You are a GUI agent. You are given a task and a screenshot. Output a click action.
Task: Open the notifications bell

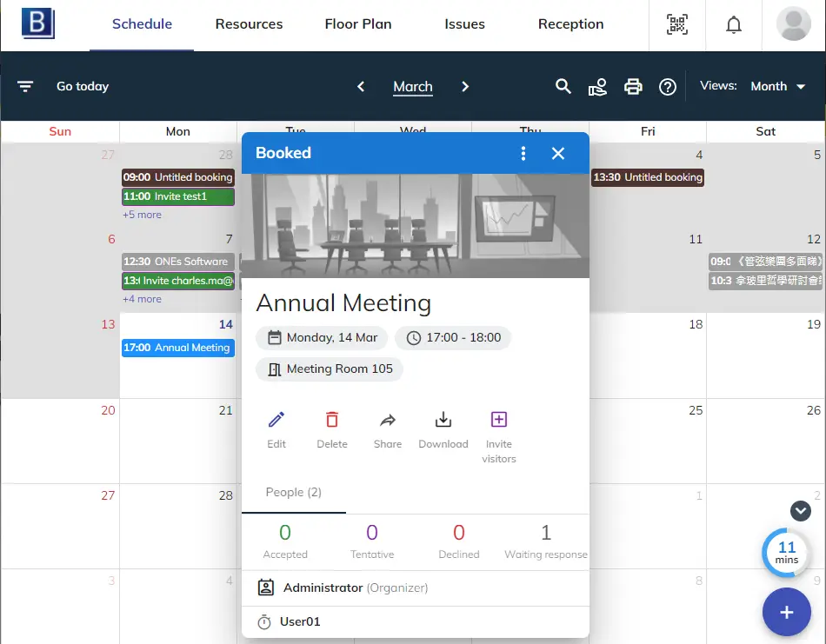(x=733, y=25)
